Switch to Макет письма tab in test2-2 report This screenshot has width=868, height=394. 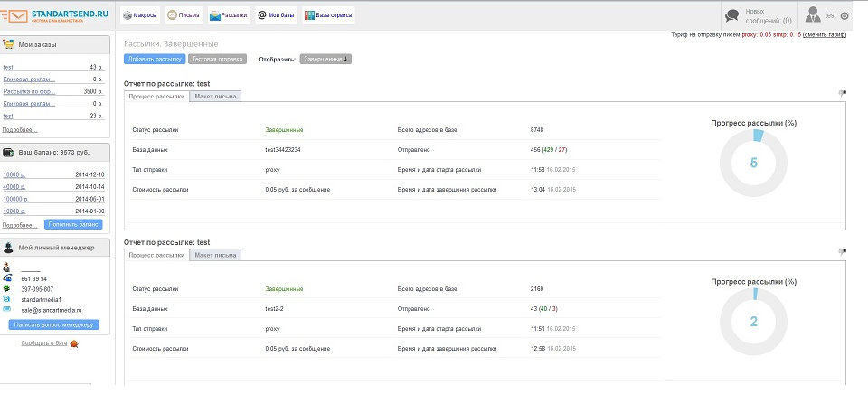tap(215, 255)
